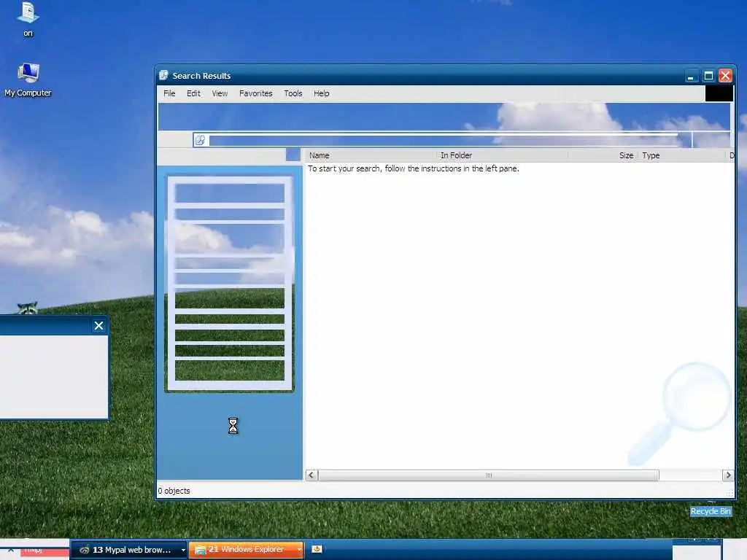Open the File menu in Search Results
Screen dimensions: 747x560
[x=169, y=93]
